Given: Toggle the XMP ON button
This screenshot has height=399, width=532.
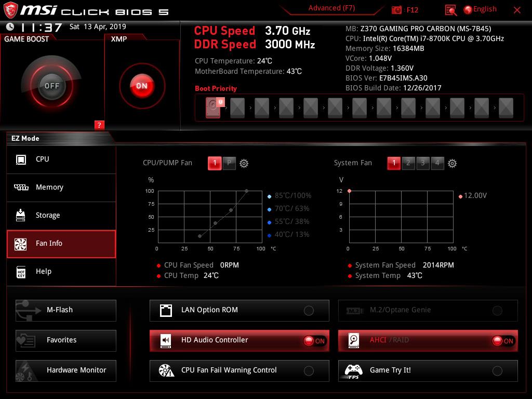Looking at the screenshot, I should pos(142,86).
